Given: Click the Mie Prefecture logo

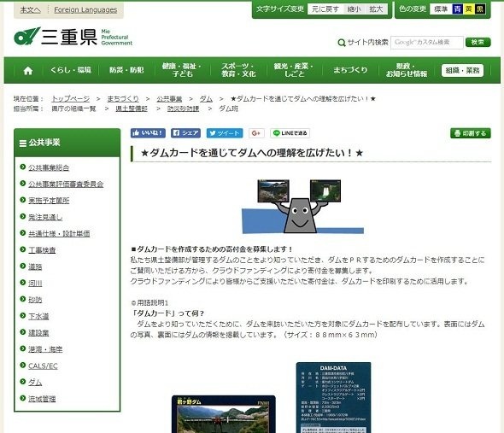Looking at the screenshot, I should [73, 37].
